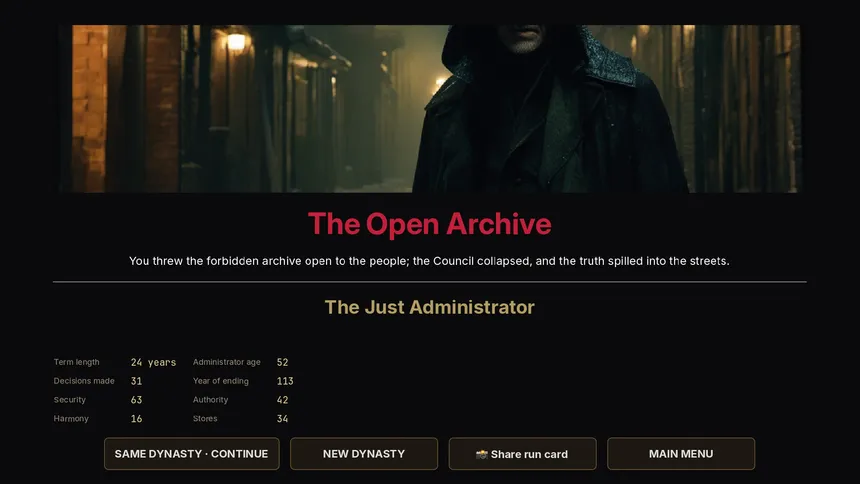Select the Harmony stat label
The width and height of the screenshot is (860, 484).
71,419
